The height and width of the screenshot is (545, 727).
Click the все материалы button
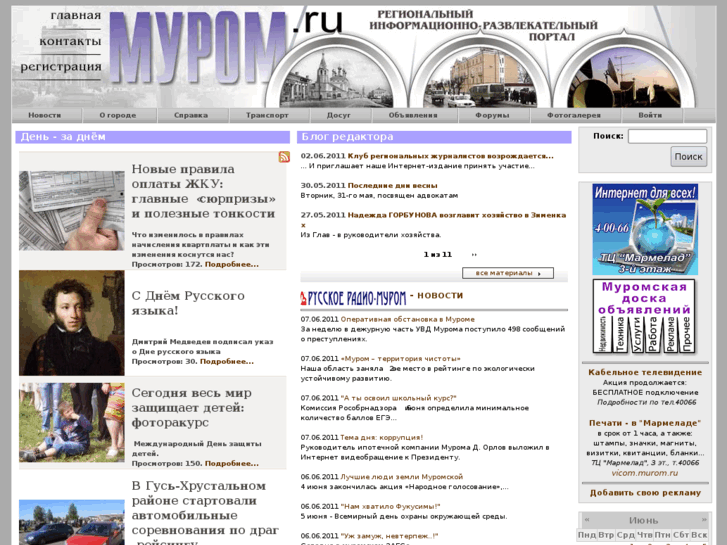pyautogui.click(x=508, y=273)
